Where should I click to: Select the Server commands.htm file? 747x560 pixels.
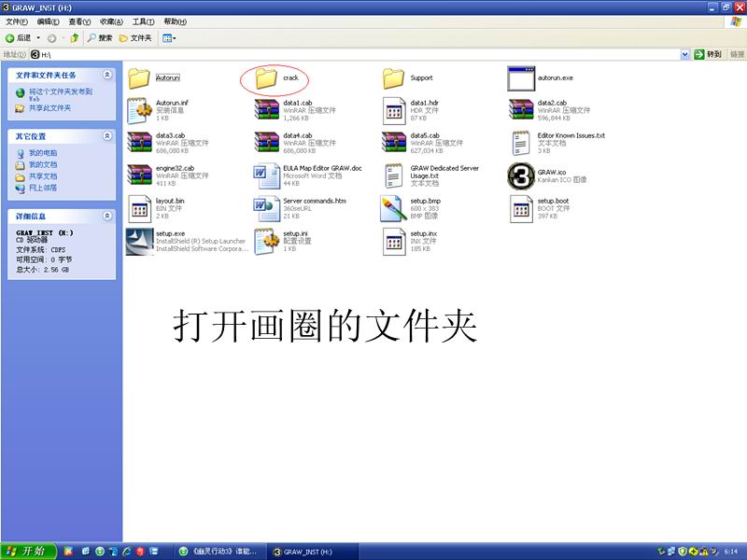300,208
